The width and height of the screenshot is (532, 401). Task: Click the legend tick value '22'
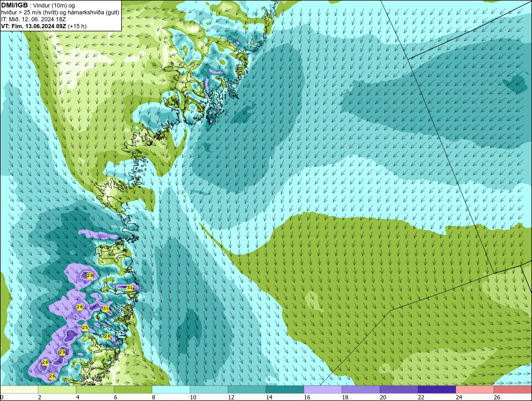coord(421,397)
